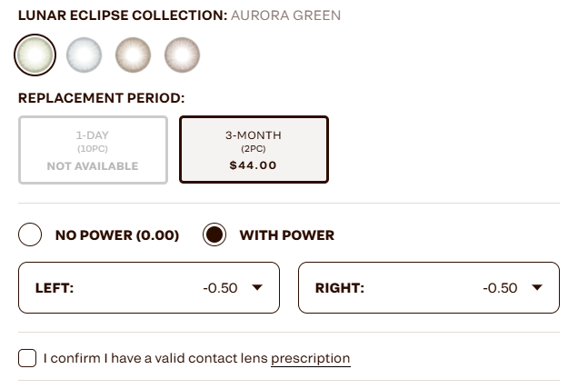The image size is (588, 389).
Task: Pick the third brown lens swatch
Action: 133,55
